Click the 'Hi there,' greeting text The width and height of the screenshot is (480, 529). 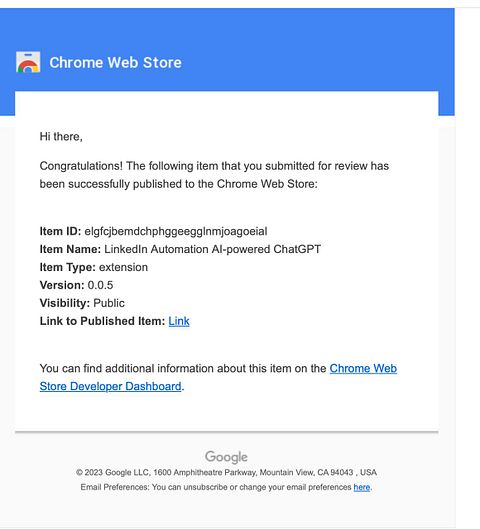61,137
